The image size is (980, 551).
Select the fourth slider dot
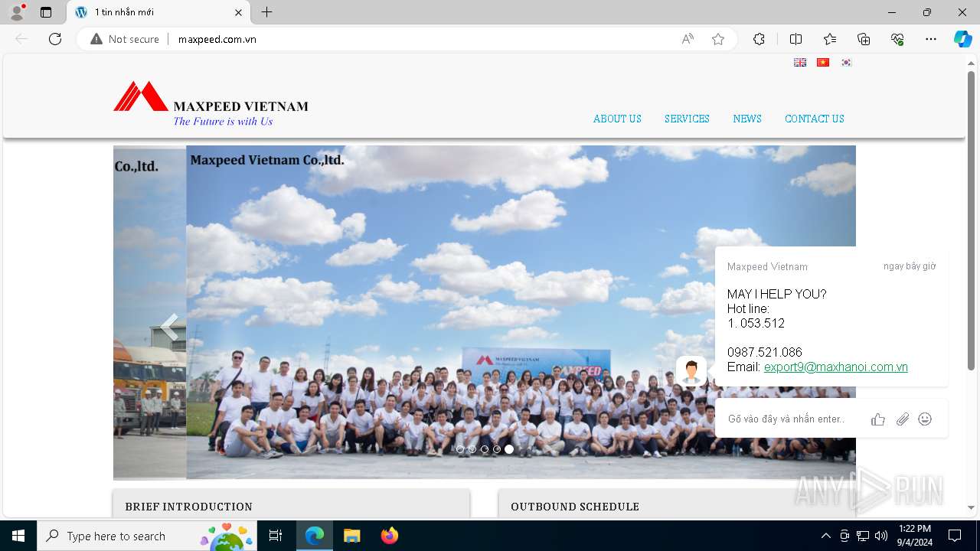click(497, 449)
